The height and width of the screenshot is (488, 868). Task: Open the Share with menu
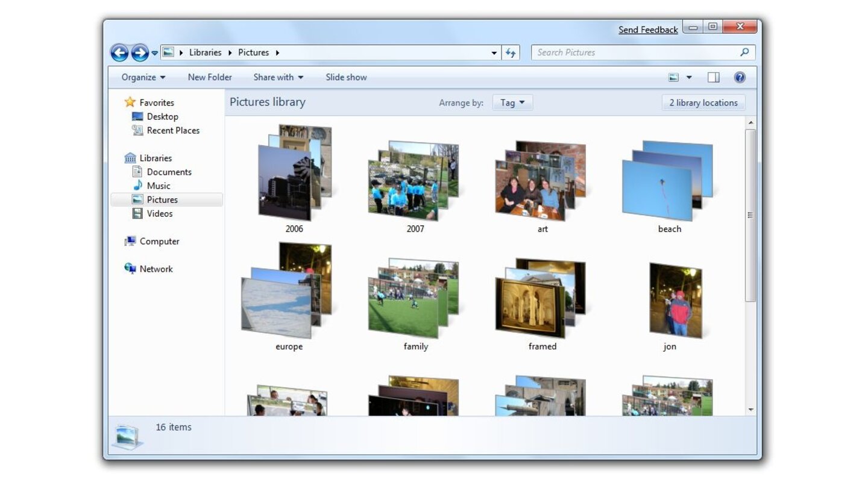pos(278,77)
